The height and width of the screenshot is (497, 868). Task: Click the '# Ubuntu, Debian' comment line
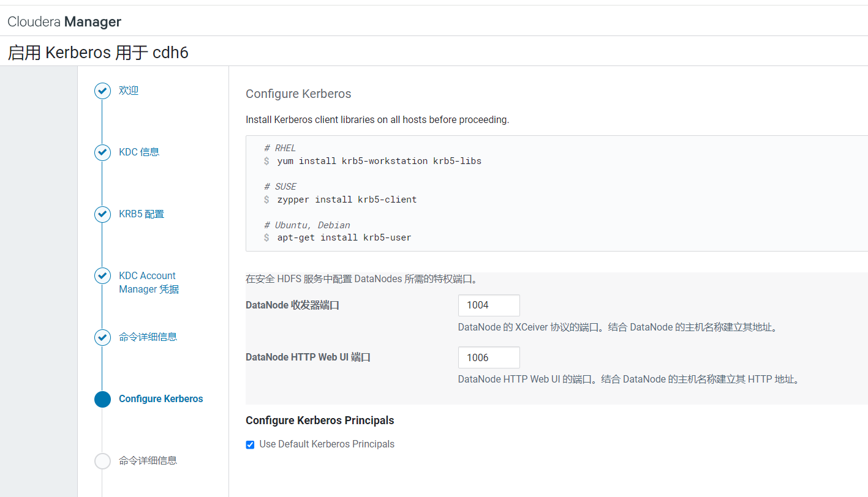[x=307, y=225]
